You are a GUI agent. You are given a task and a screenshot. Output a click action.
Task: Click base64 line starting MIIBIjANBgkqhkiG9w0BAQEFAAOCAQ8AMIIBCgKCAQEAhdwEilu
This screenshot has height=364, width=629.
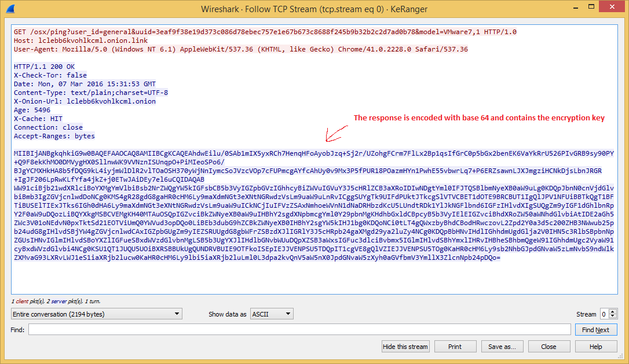(314, 153)
